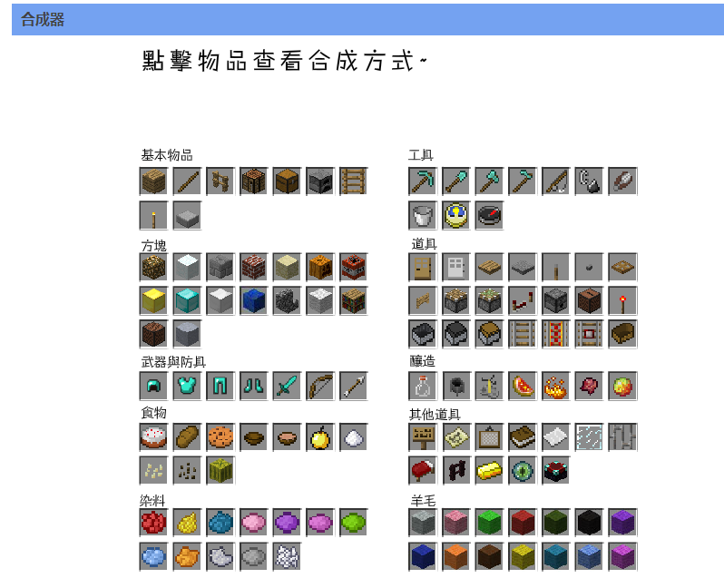Select the cauldron icon
724x588 pixels.
click(456, 386)
